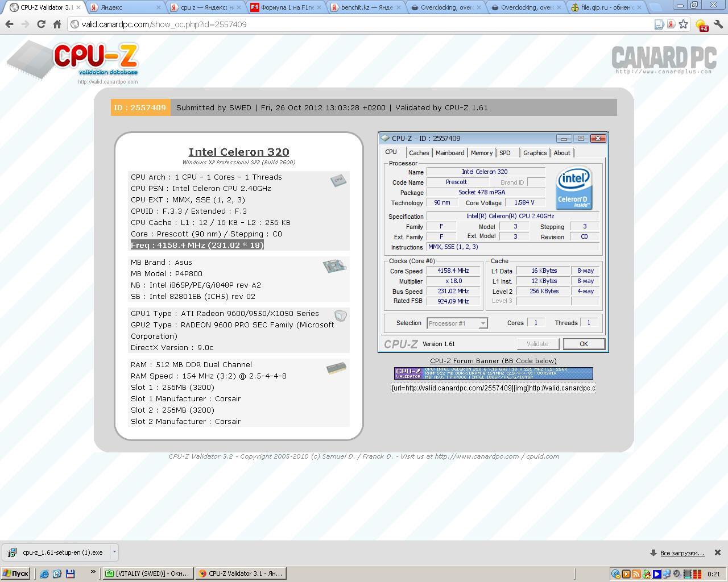Viewport: 728px width, 582px height.
Task: Reload the page with the refresh icon
Action: (x=41, y=24)
